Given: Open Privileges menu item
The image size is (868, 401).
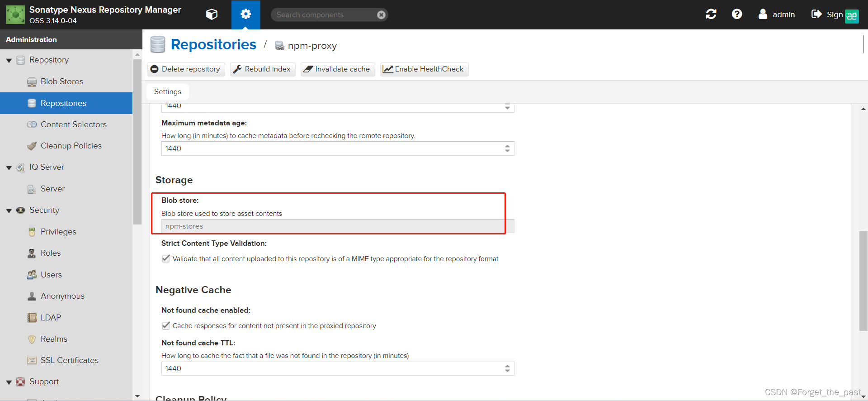Looking at the screenshot, I should [x=58, y=232].
